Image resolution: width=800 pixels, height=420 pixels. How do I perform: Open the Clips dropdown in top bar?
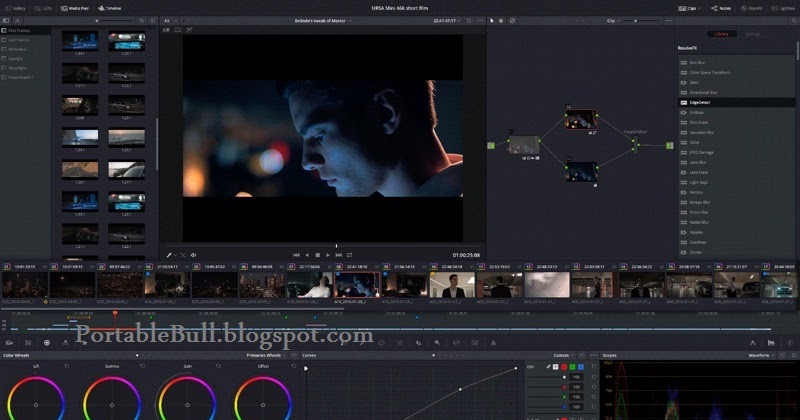point(689,8)
